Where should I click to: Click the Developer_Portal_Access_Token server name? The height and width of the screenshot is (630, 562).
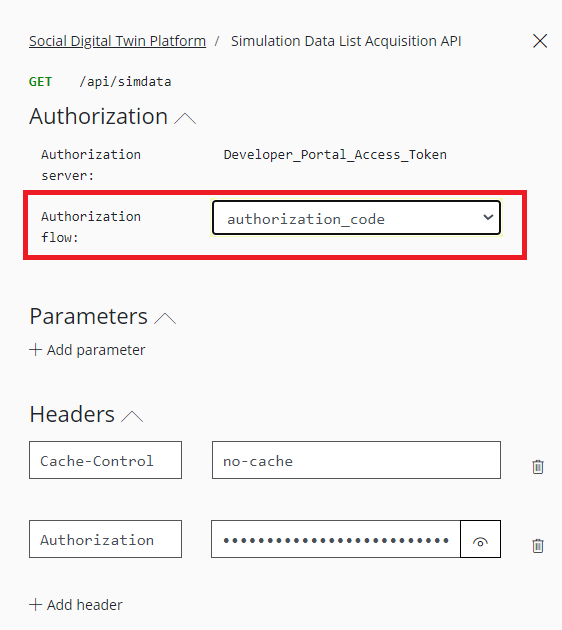335,155
